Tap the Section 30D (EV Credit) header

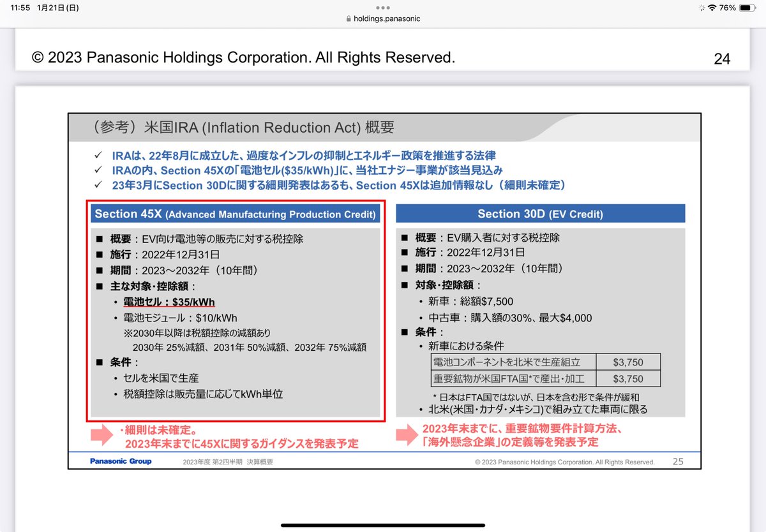pos(541,214)
